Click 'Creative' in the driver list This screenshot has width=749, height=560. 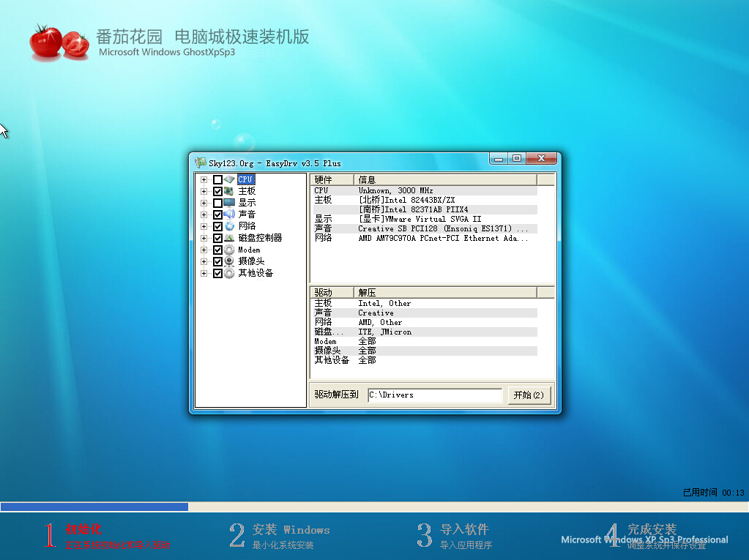(376, 313)
